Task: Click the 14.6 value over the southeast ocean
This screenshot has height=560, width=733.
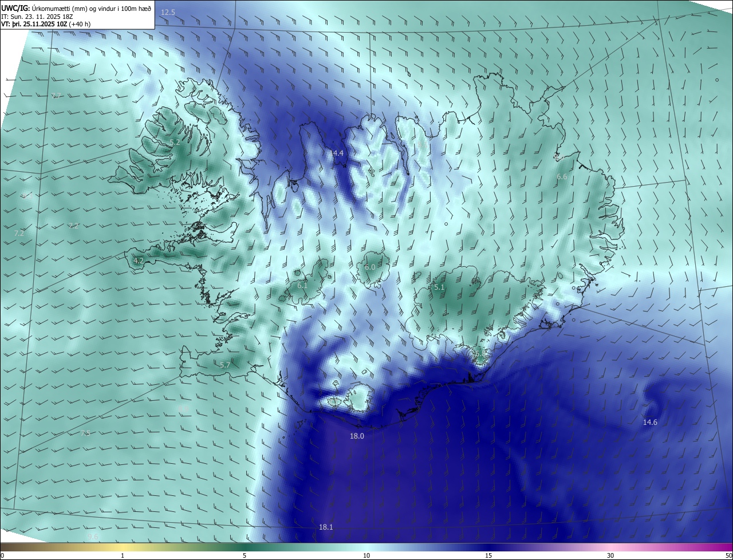Action: 650,422
